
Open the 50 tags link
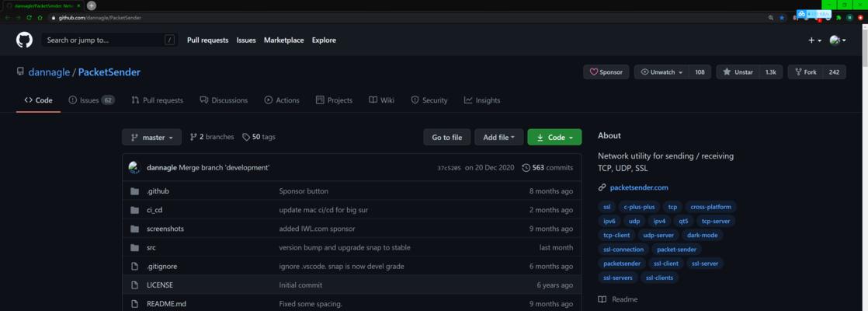(x=259, y=137)
